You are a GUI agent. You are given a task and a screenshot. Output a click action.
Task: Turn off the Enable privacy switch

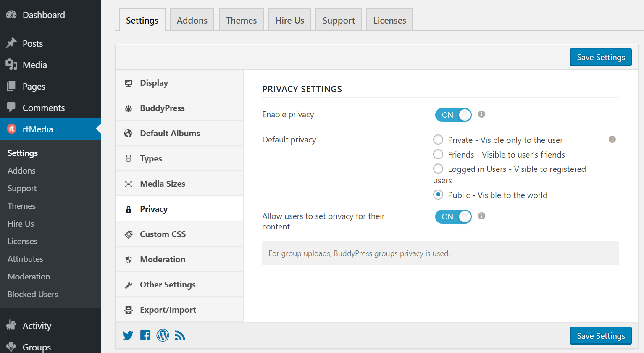tap(453, 114)
